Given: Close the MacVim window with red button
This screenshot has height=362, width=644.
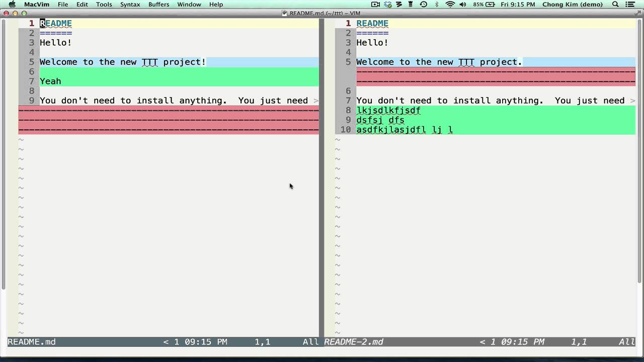Looking at the screenshot, I should pos(6,13).
